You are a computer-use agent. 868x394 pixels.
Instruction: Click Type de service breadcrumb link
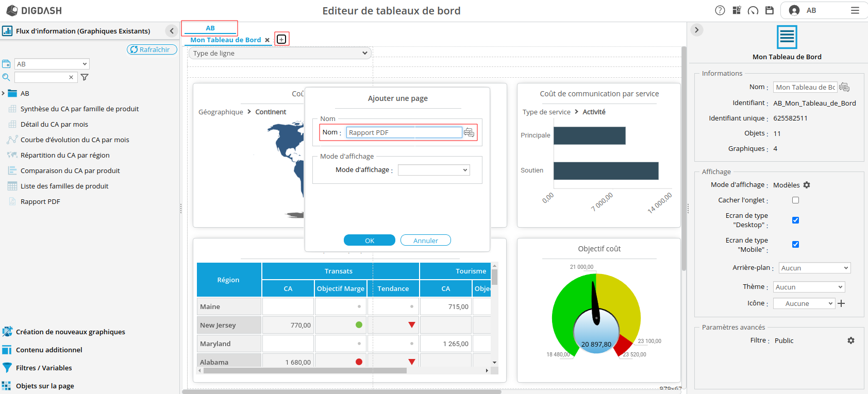(x=546, y=112)
